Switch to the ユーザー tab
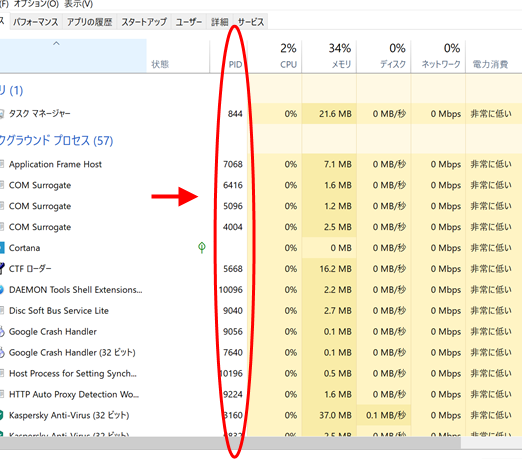 189,22
